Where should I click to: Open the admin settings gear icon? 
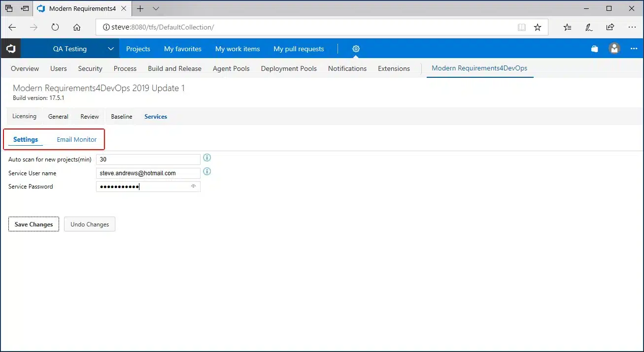[356, 49]
